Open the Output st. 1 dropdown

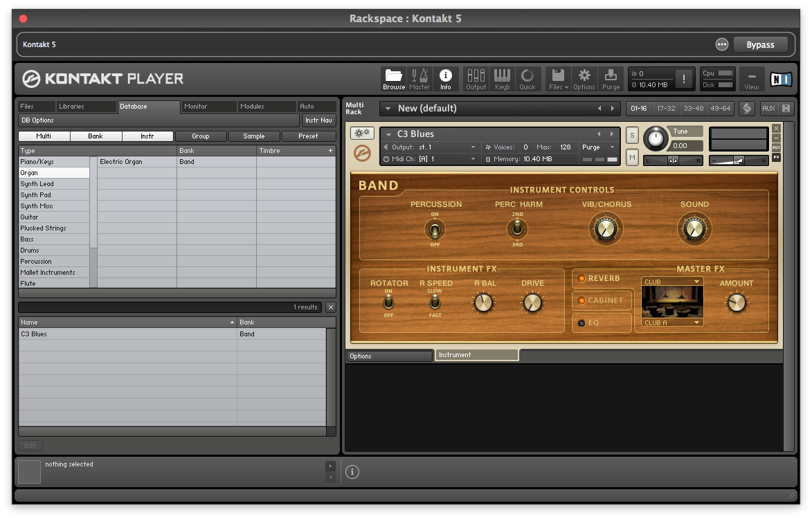[473, 147]
